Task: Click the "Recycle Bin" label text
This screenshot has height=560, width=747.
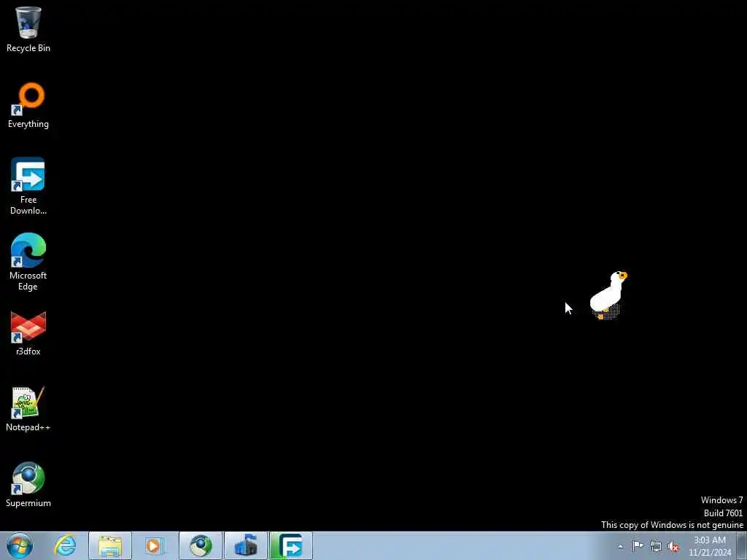Action: coord(28,48)
